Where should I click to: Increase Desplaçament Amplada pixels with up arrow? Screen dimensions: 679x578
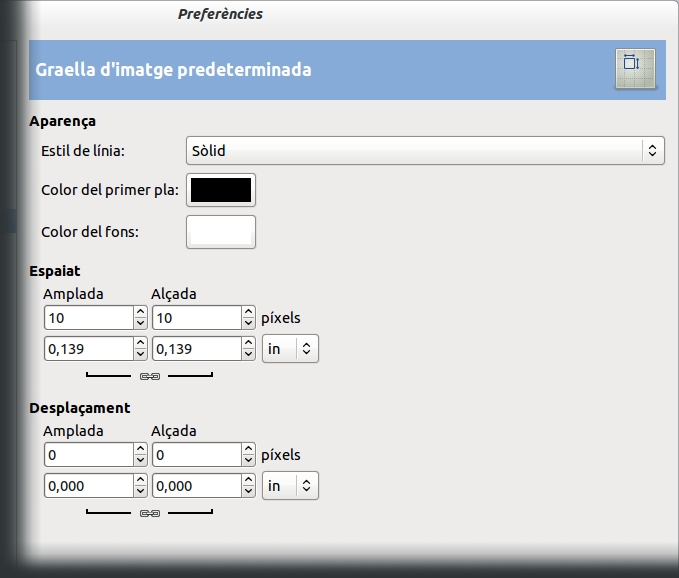(x=140, y=449)
